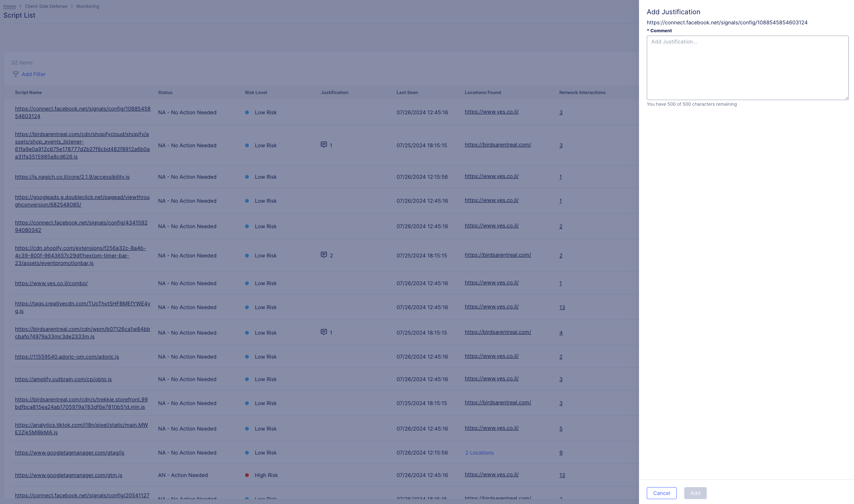The width and height of the screenshot is (854, 504).
Task: Go to Home breadcrumb
Action: 9,6
